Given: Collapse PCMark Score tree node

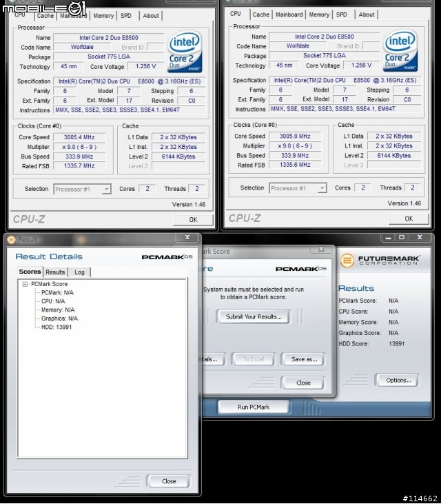Looking at the screenshot, I should [x=25, y=284].
